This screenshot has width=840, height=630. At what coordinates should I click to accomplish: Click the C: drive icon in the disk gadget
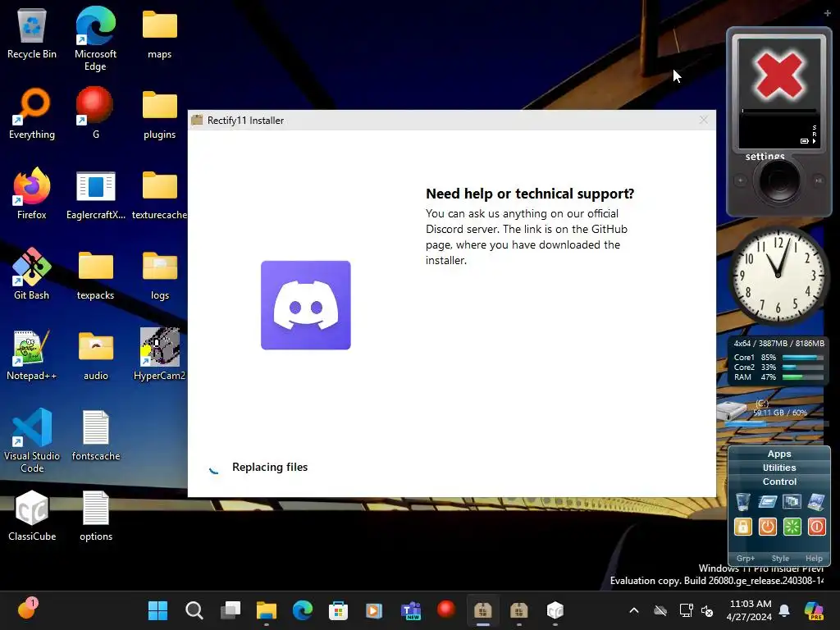coord(733,410)
